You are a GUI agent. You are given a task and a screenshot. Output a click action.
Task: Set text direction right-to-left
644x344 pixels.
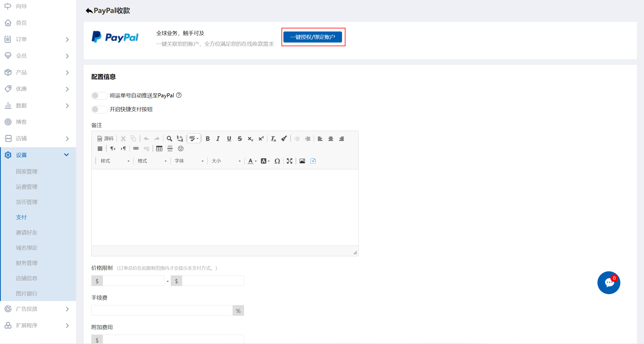tap(123, 148)
